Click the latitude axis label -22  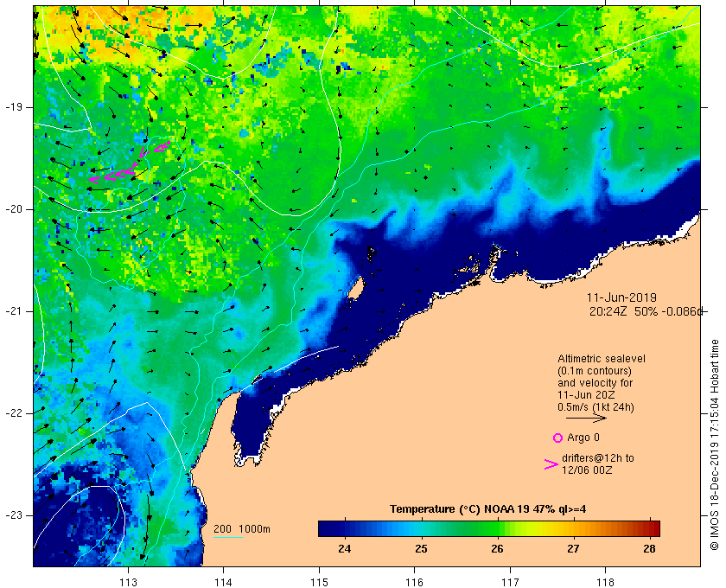14,412
